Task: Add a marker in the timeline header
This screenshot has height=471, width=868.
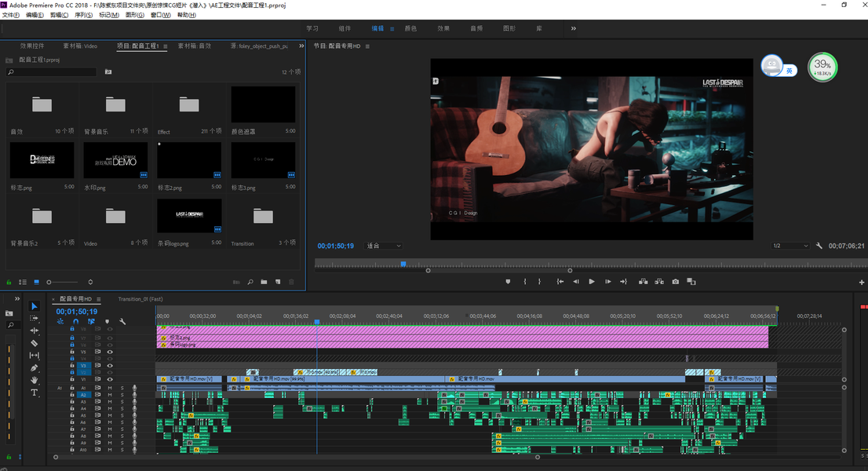Action: coord(107,322)
